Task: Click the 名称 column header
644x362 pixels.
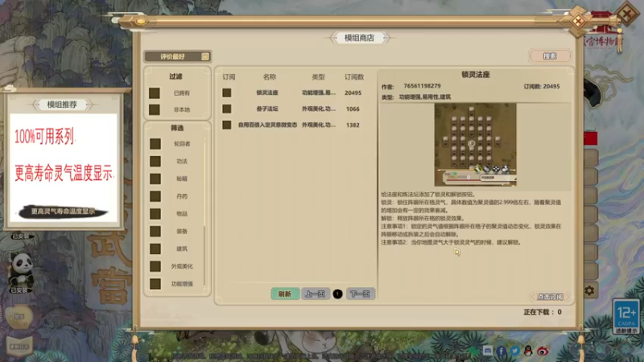Action: 270,76
